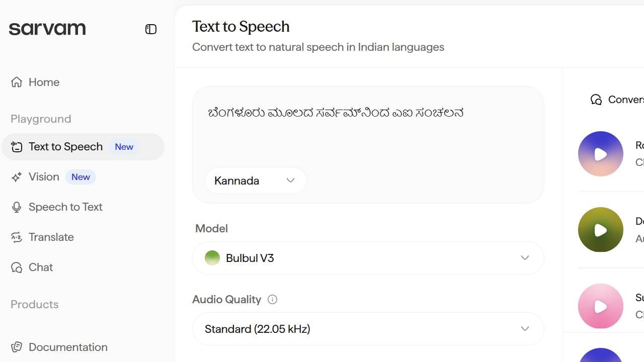Open the Documentation link
644x362 pixels.
(68, 347)
